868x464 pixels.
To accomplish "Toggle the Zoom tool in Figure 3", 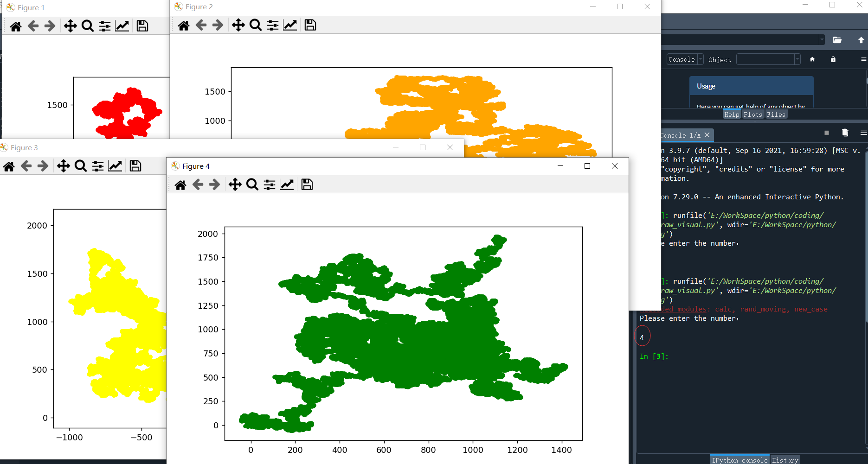I will pyautogui.click(x=81, y=166).
